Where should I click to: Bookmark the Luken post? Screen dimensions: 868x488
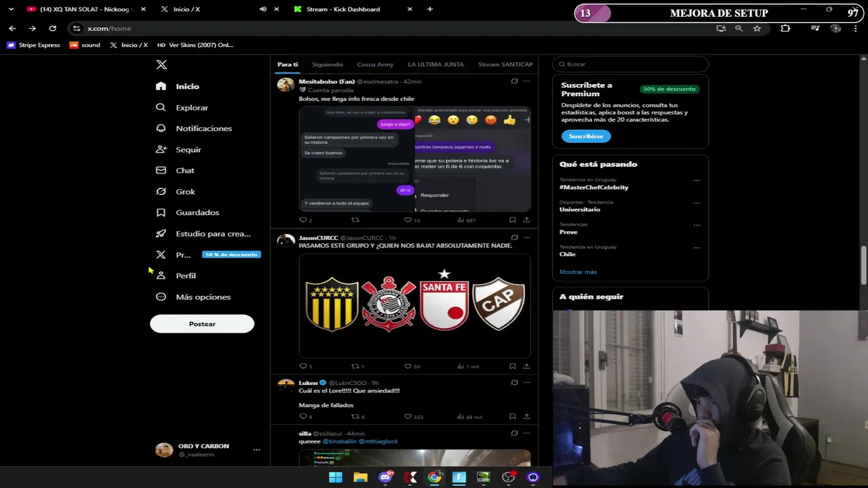pyautogui.click(x=512, y=416)
